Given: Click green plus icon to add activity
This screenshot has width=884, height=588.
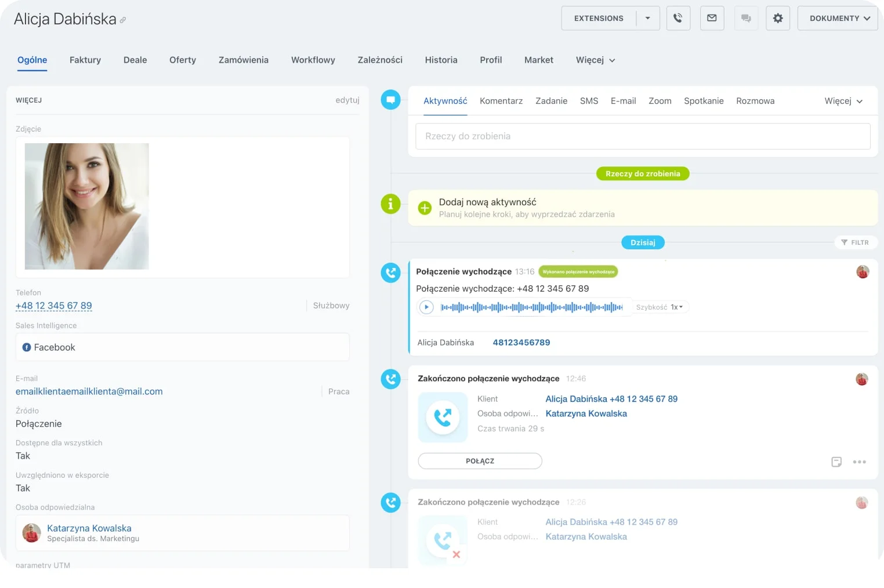Looking at the screenshot, I should (x=425, y=208).
